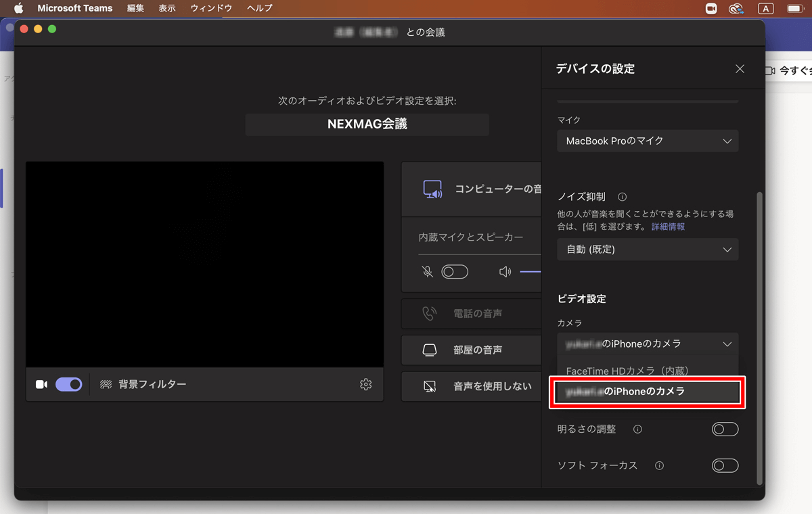Image resolution: width=812 pixels, height=514 pixels.
Task: Open the カメラ selection dropdown
Action: 648,344
